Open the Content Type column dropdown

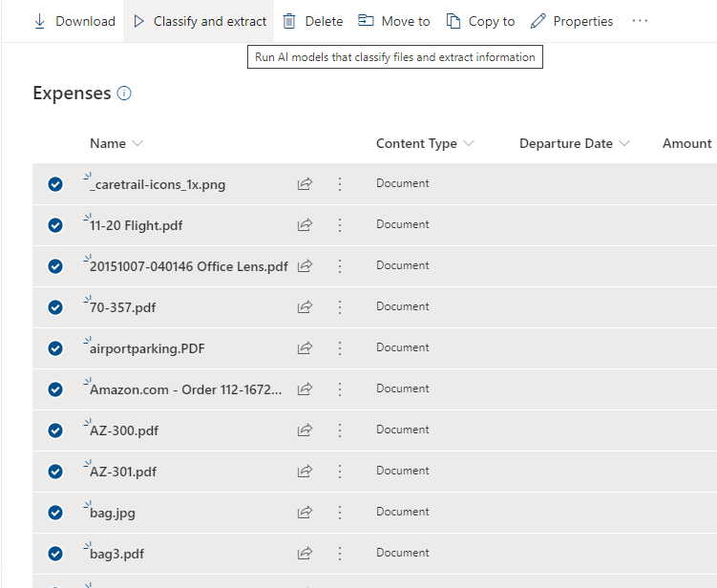tap(468, 143)
